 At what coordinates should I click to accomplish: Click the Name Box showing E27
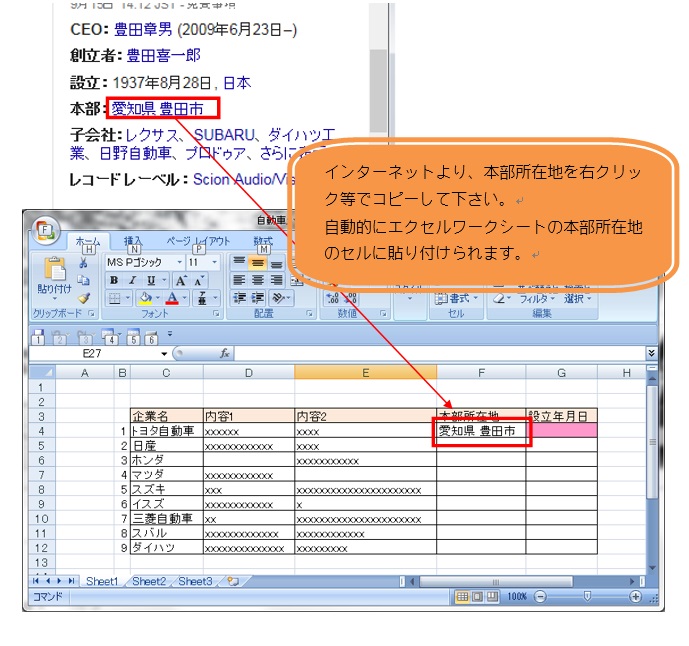coord(92,354)
